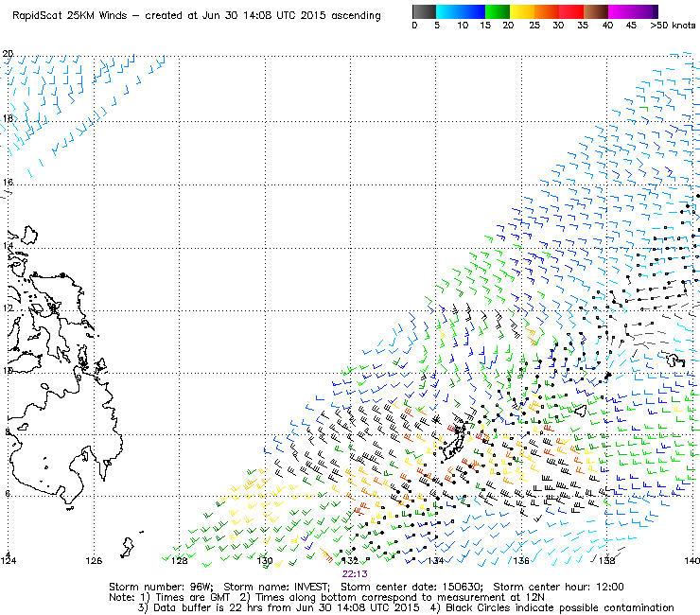Select the yellow 20-25 knots legend segment

click(522, 11)
